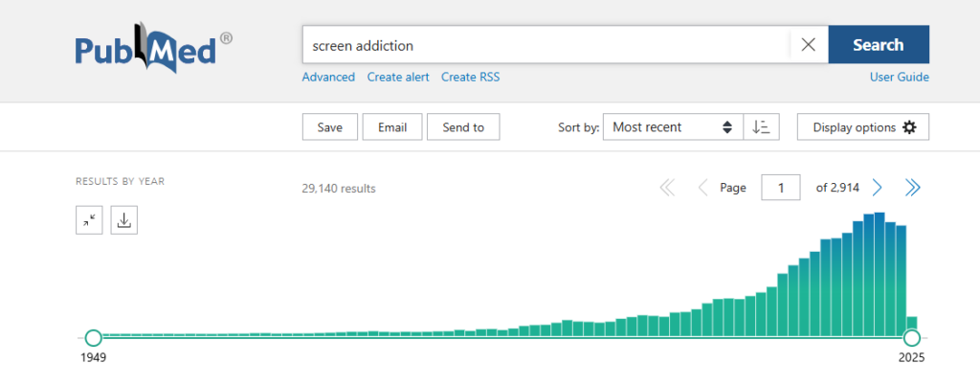Email the search results

point(392,127)
